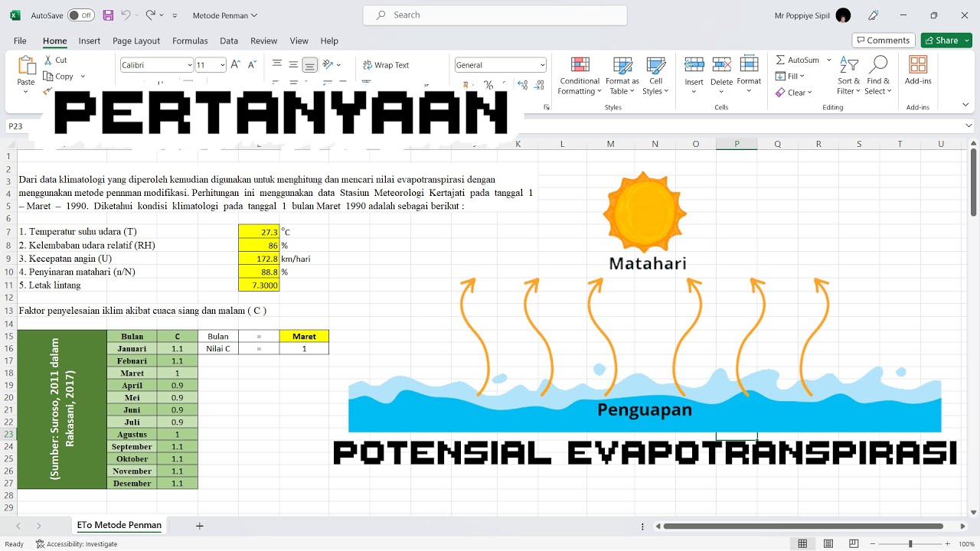This screenshot has height=551, width=980.
Task: Switch to the Review tab
Action: pos(264,41)
